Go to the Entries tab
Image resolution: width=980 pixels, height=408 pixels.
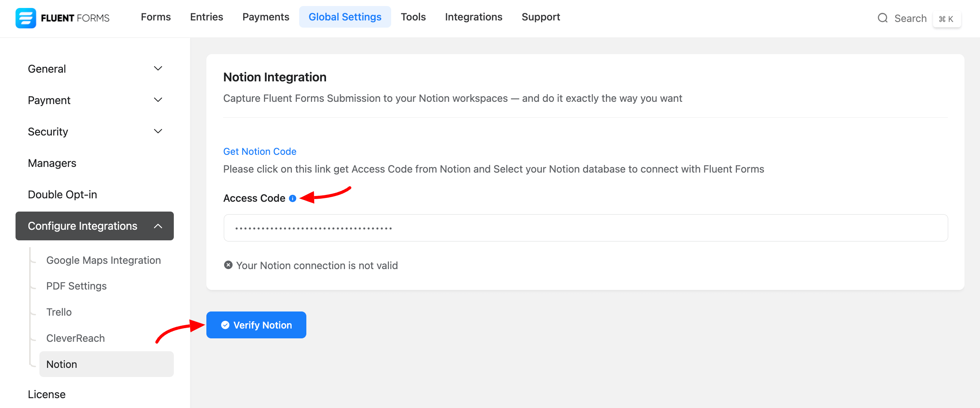tap(206, 17)
